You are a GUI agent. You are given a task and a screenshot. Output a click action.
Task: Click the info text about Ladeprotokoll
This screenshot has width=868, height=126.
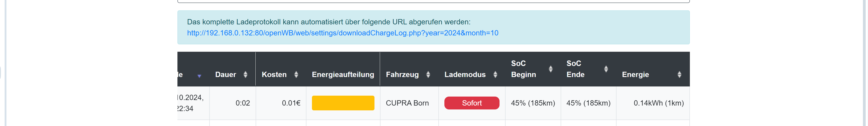(329, 22)
